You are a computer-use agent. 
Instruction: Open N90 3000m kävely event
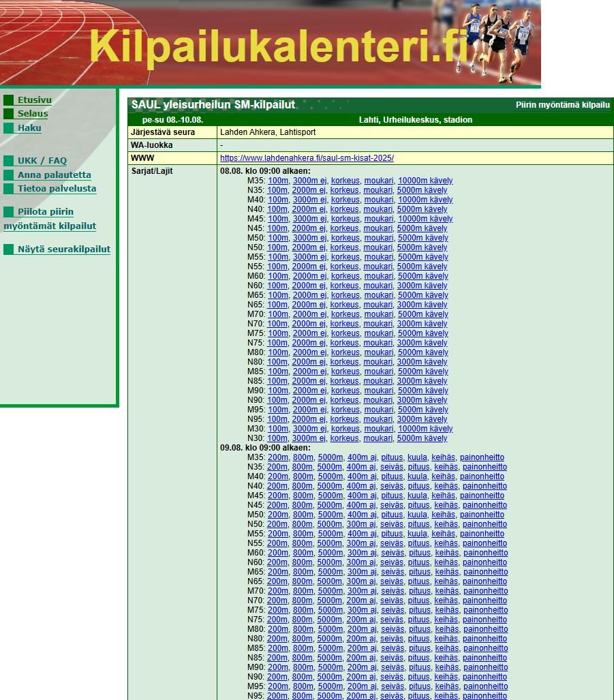[x=422, y=400]
